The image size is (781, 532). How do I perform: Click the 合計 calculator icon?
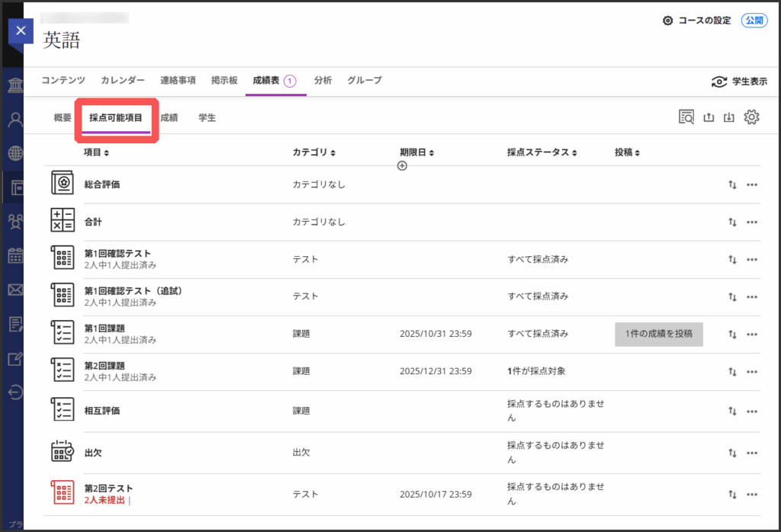pos(63,221)
